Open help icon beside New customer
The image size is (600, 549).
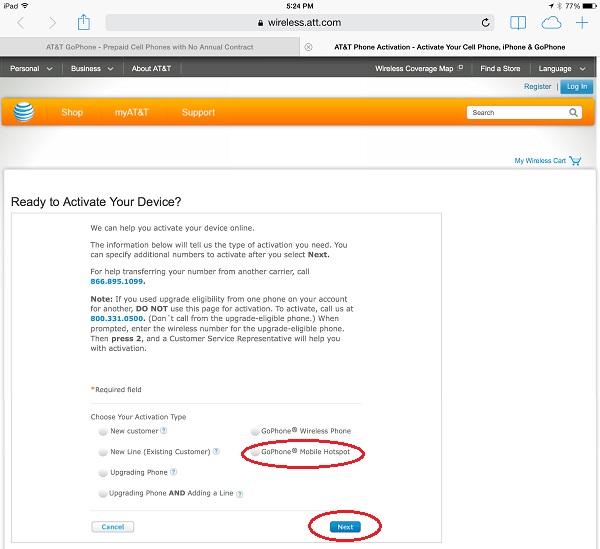coord(163,431)
